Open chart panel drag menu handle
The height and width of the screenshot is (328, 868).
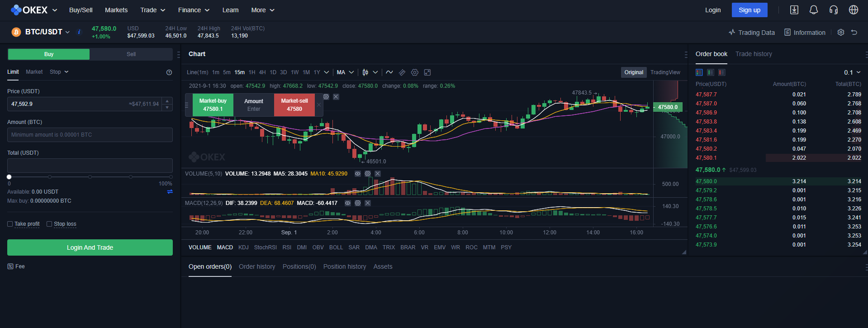click(686, 55)
